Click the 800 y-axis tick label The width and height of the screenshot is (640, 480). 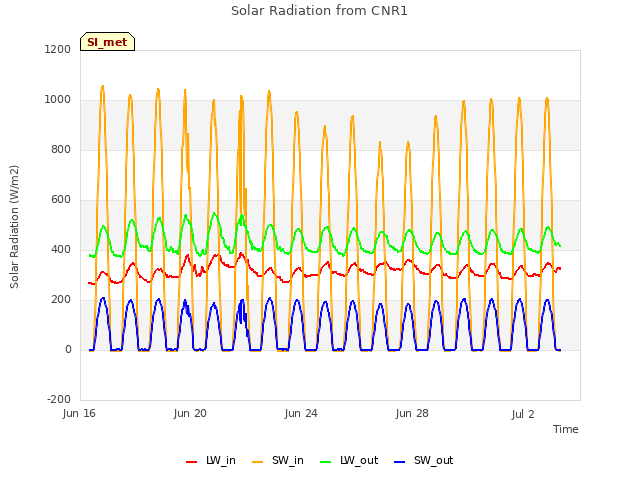[x=61, y=149]
